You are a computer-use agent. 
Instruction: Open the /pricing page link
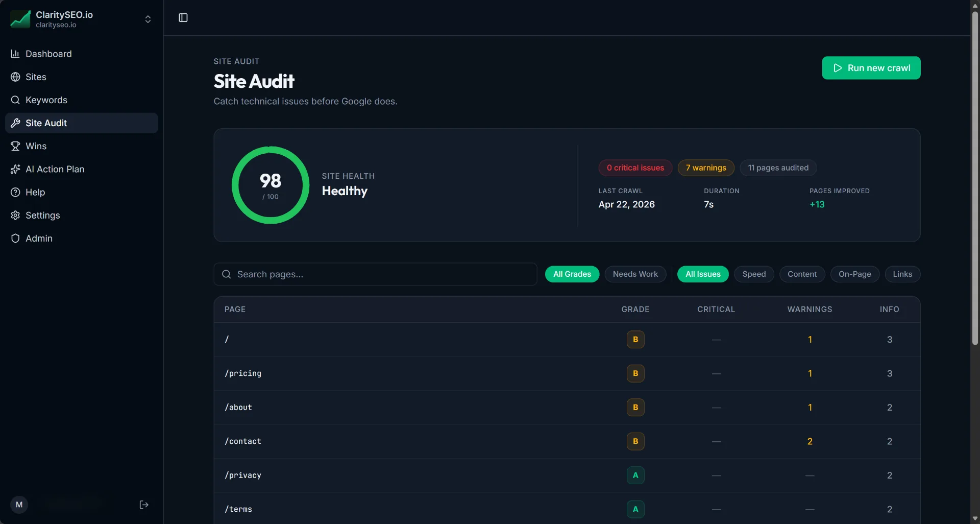tap(243, 373)
